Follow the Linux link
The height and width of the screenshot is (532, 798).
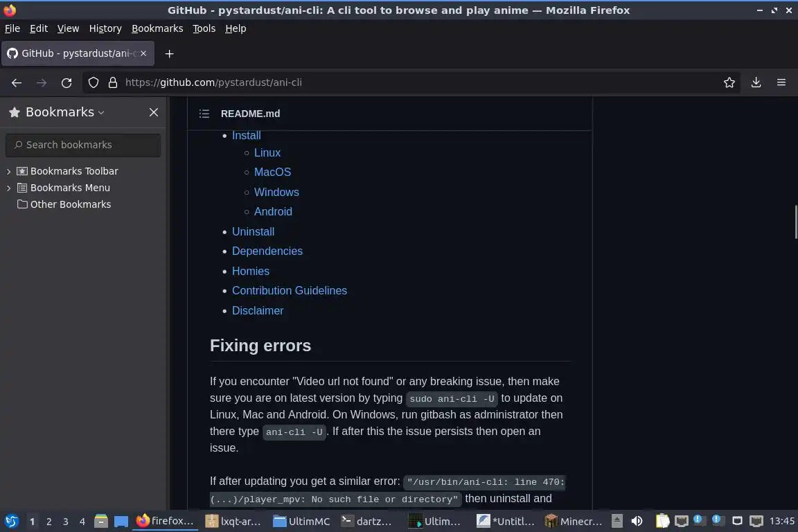267,152
